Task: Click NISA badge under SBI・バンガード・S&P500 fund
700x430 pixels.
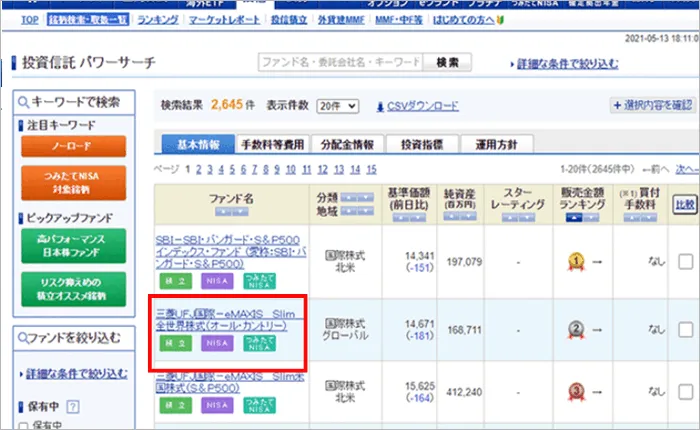Action: (217, 281)
